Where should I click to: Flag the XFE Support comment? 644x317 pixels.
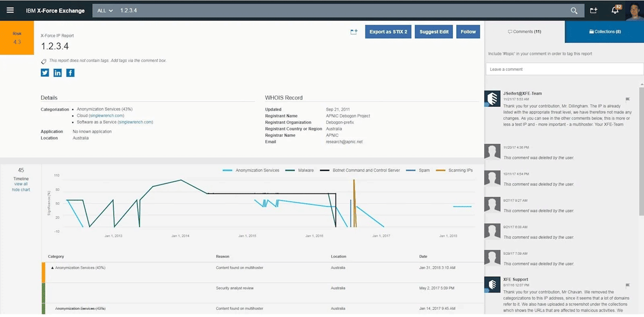click(x=628, y=285)
